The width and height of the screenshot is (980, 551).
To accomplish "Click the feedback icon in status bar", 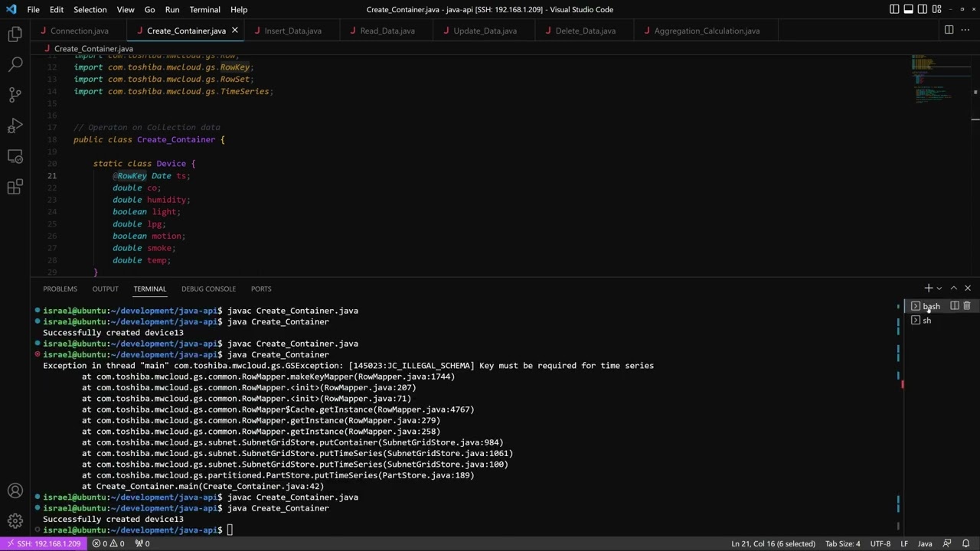I will (x=946, y=543).
